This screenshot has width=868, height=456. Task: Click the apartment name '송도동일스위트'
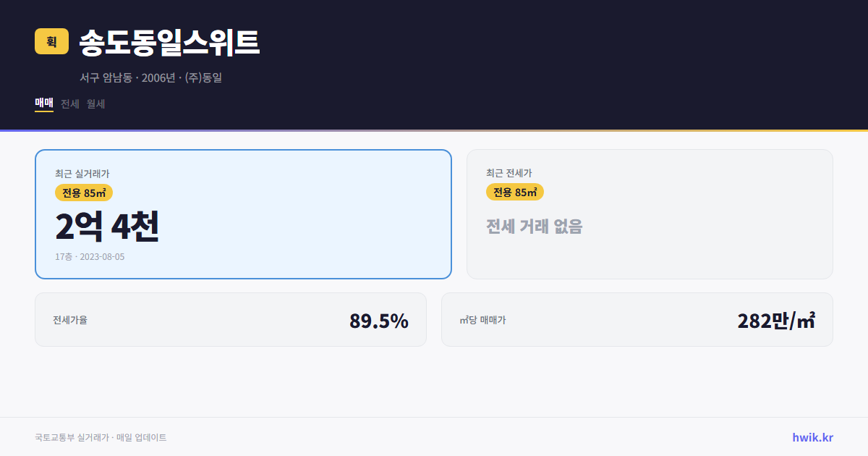[169, 43]
